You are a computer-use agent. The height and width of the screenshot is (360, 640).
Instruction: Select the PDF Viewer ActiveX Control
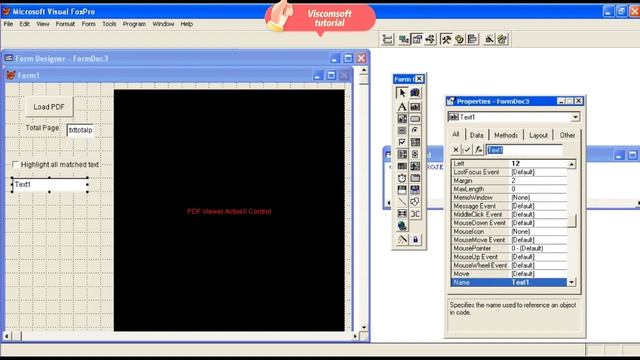[x=229, y=211]
